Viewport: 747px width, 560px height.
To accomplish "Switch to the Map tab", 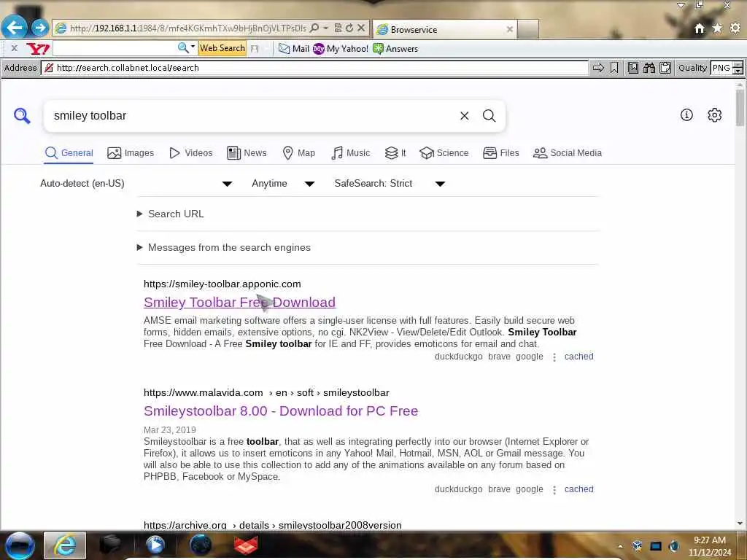I will click(x=298, y=153).
